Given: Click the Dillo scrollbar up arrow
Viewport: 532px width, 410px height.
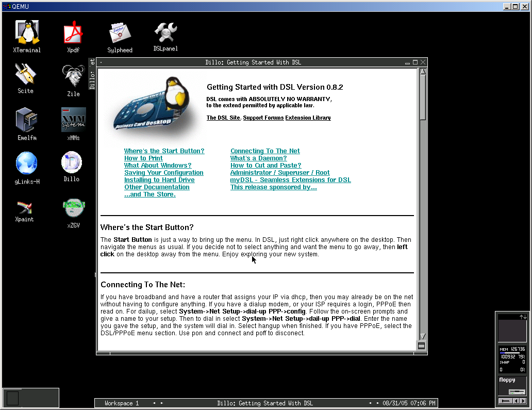Looking at the screenshot, I should (423, 72).
